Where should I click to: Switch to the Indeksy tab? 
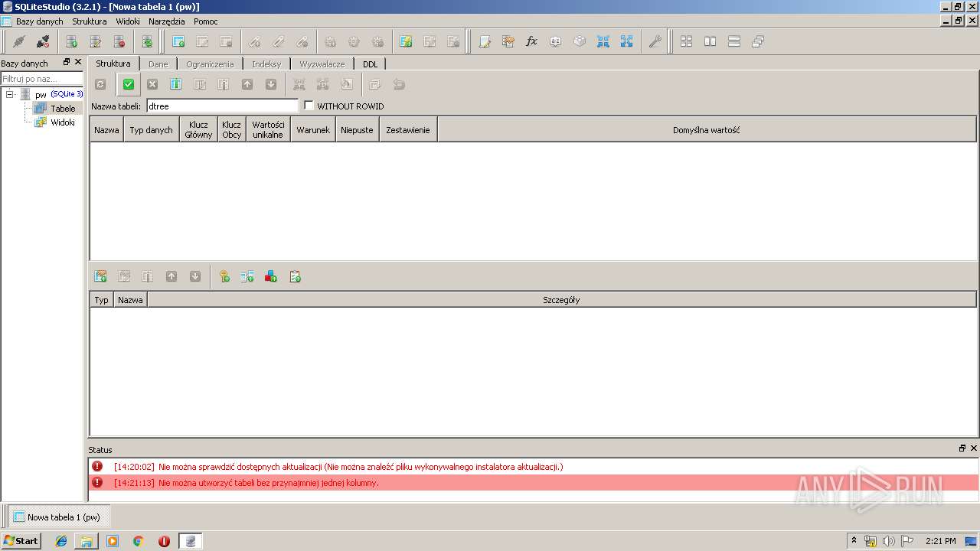[x=266, y=64]
